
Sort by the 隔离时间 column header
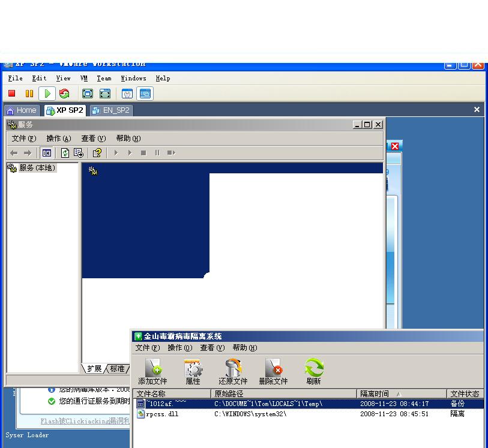pyautogui.click(x=402, y=393)
